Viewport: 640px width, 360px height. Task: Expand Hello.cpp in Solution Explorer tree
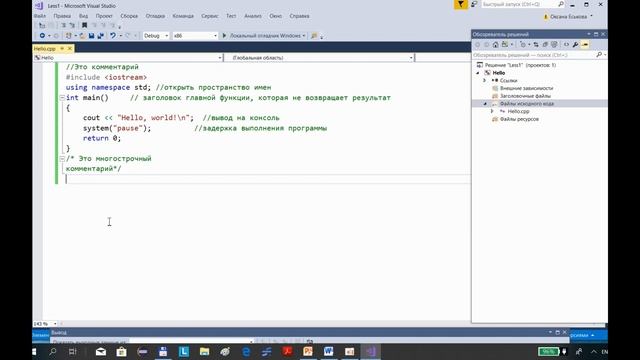(492, 111)
